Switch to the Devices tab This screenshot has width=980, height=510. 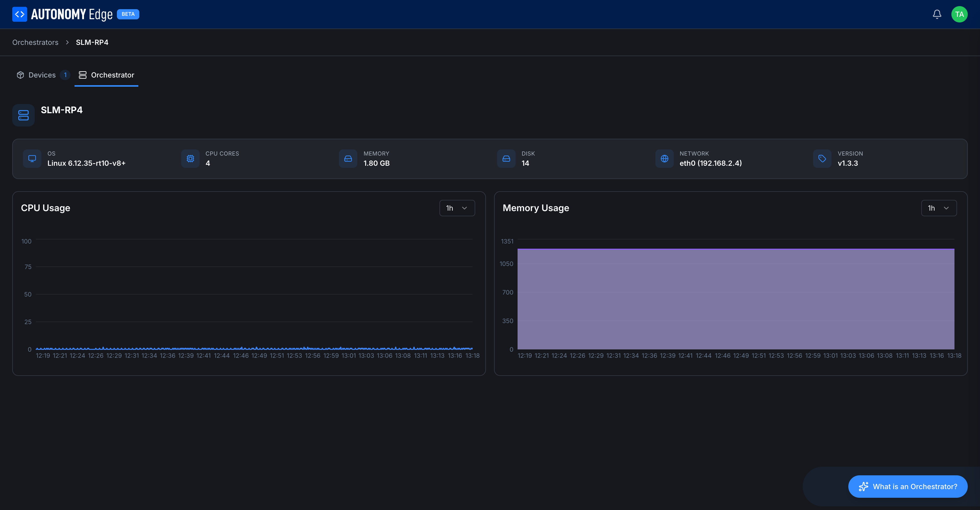click(x=43, y=75)
